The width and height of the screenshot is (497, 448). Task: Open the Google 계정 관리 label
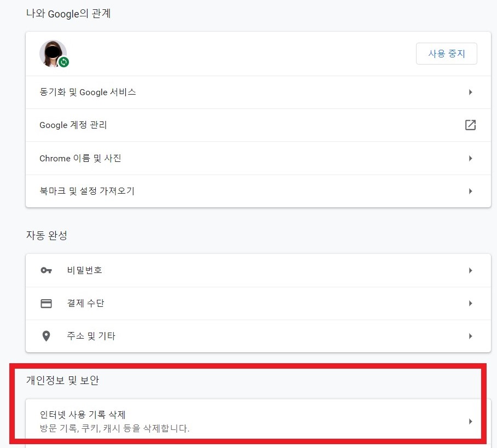[73, 125]
